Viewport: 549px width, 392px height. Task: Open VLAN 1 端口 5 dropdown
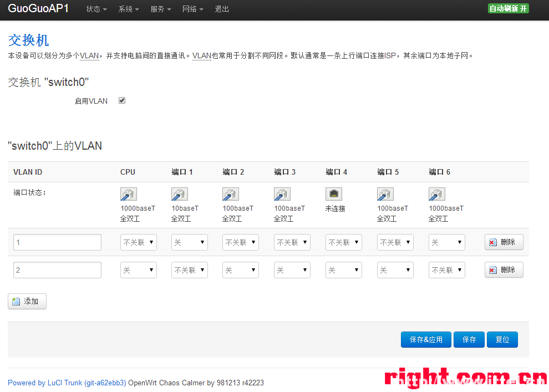[395, 242]
